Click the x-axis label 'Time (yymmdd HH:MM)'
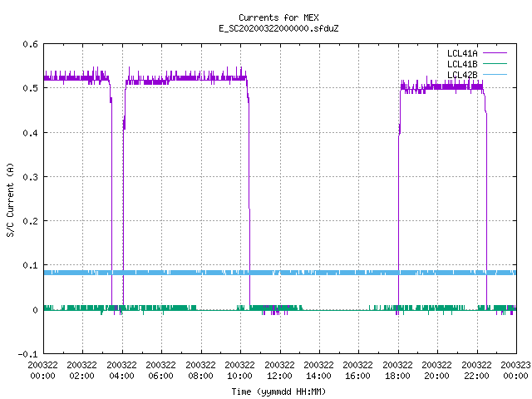532x399 pixels. [278, 392]
